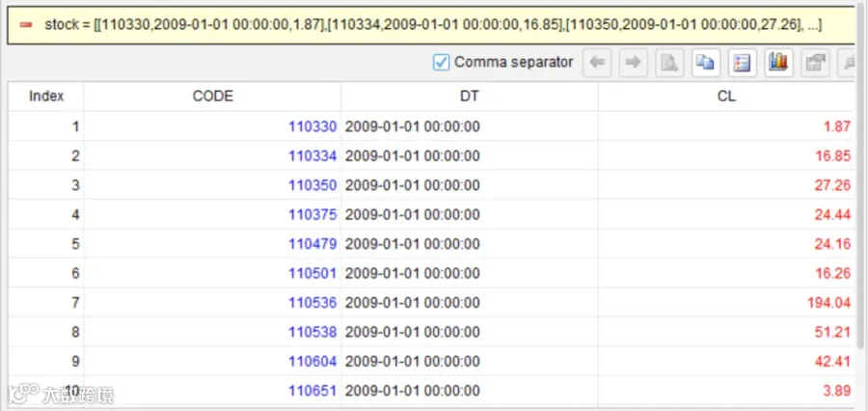Click the export document icon
This screenshot has width=868, height=411.
(x=669, y=63)
